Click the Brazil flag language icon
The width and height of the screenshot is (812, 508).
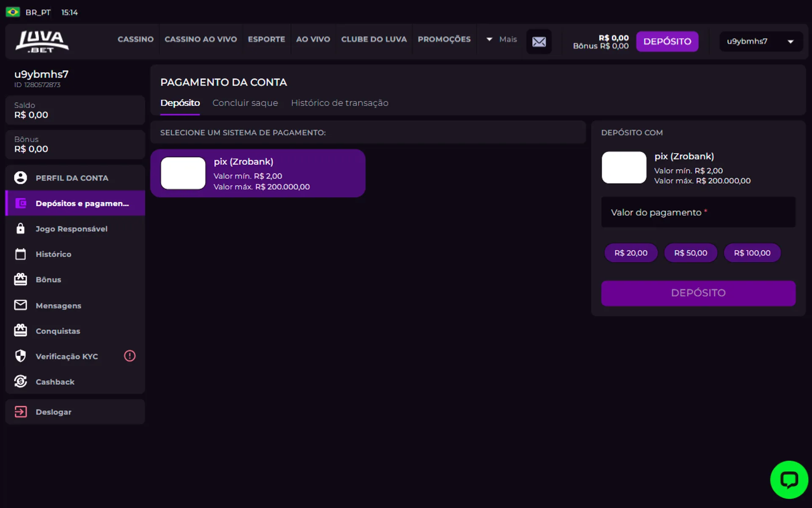[13, 12]
